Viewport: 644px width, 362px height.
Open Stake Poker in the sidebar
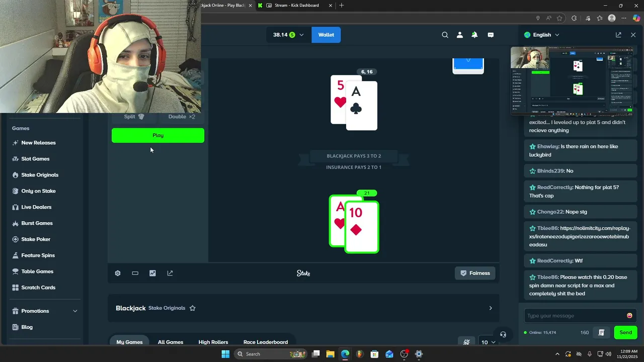click(x=36, y=239)
